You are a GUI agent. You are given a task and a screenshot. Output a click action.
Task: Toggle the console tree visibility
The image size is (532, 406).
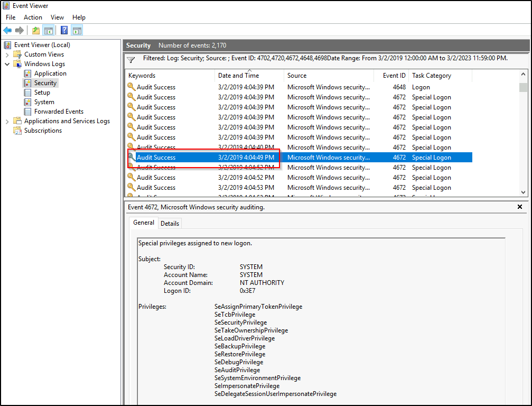tap(48, 30)
